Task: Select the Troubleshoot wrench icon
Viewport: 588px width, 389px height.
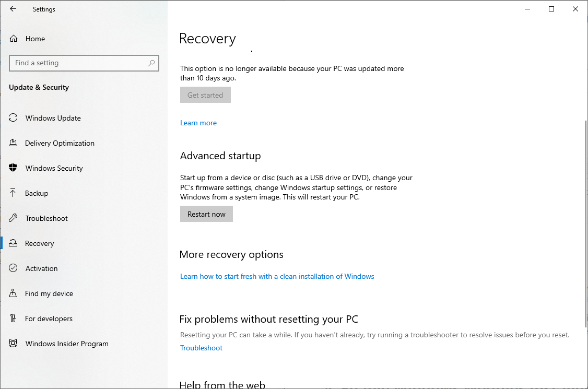Action: click(x=13, y=218)
